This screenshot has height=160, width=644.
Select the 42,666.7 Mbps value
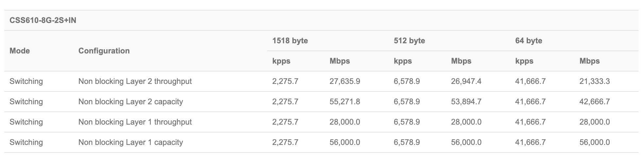pyautogui.click(x=594, y=102)
